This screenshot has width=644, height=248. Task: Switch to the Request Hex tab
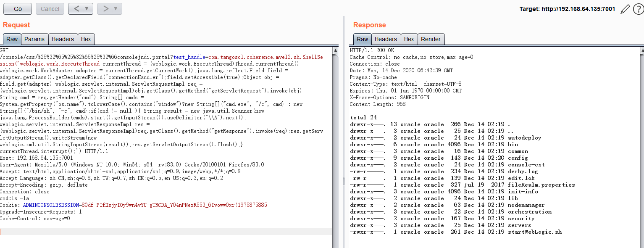(x=86, y=39)
